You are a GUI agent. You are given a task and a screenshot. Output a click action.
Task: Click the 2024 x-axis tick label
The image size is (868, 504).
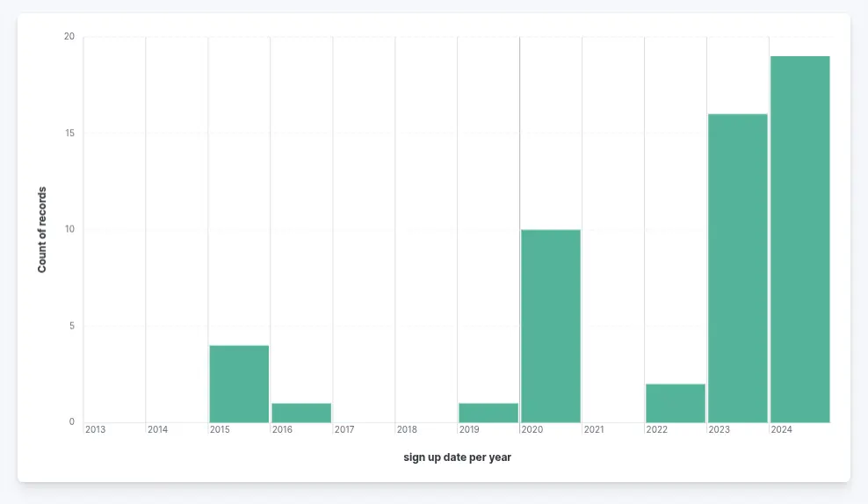(x=781, y=429)
